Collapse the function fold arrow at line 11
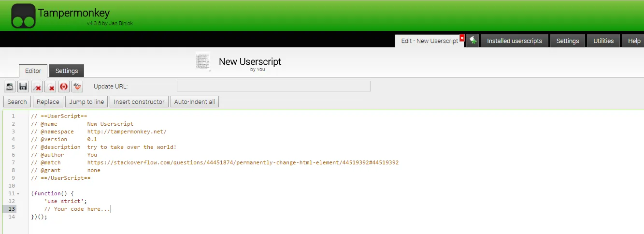 pyautogui.click(x=18, y=194)
